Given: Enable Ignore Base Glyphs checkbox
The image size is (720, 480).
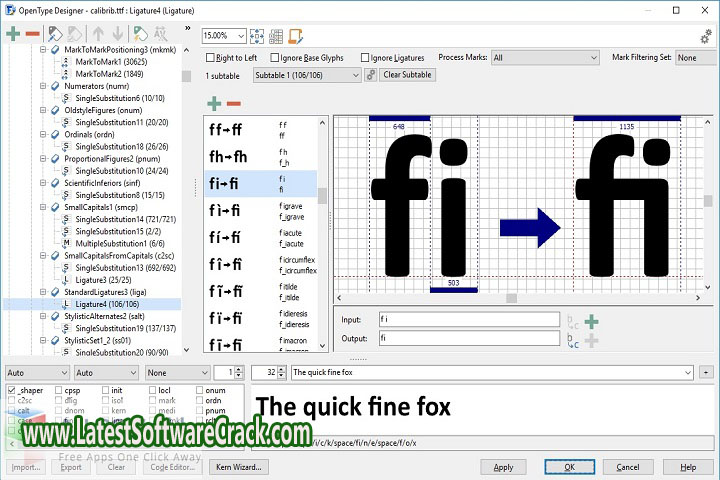Looking at the screenshot, I should (275, 57).
